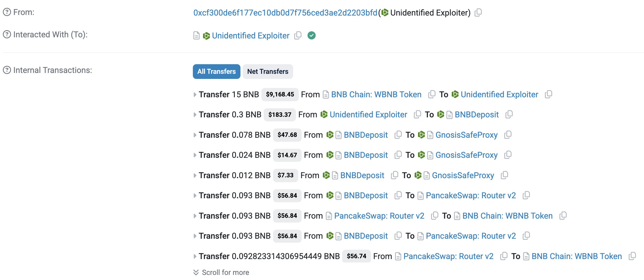Viewport: 644px width, 280px height.
Task: Expand the 0.3 BNB transfer row
Action: coord(195,115)
